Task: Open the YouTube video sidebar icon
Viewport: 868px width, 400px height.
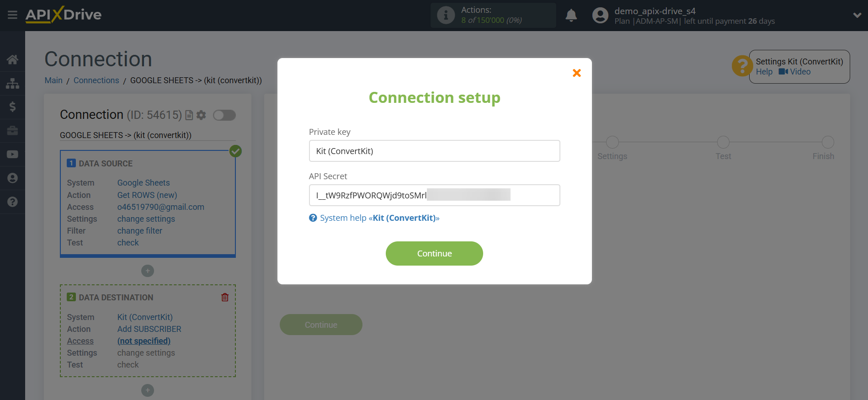Action: point(12,155)
